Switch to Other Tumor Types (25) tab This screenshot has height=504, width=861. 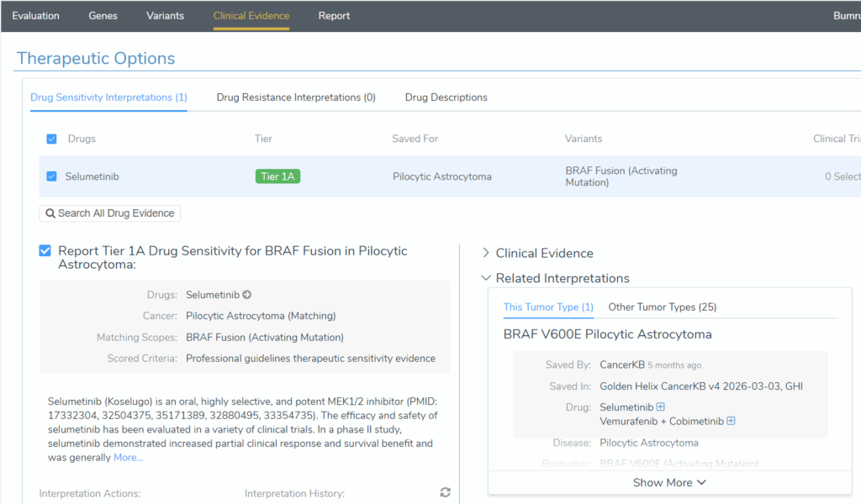click(663, 307)
